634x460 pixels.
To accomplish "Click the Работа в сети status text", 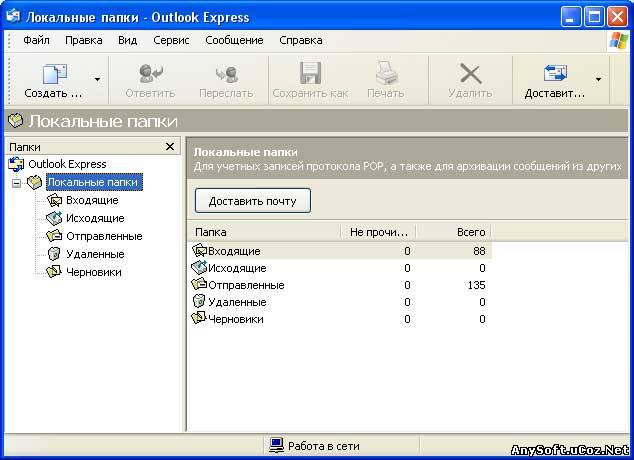I will tap(324, 446).
